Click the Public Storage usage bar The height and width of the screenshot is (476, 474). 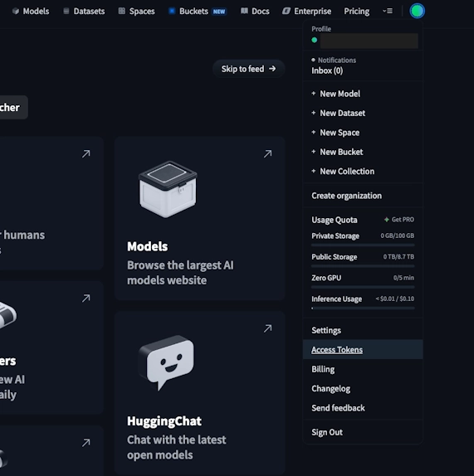pyautogui.click(x=363, y=266)
